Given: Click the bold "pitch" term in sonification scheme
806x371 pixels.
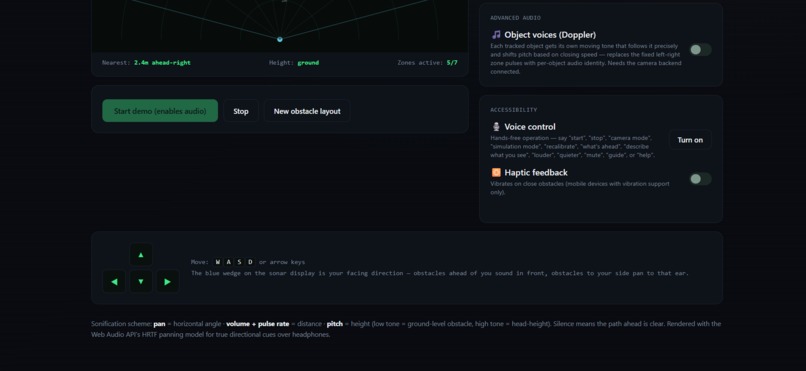Looking at the screenshot, I should click(335, 324).
